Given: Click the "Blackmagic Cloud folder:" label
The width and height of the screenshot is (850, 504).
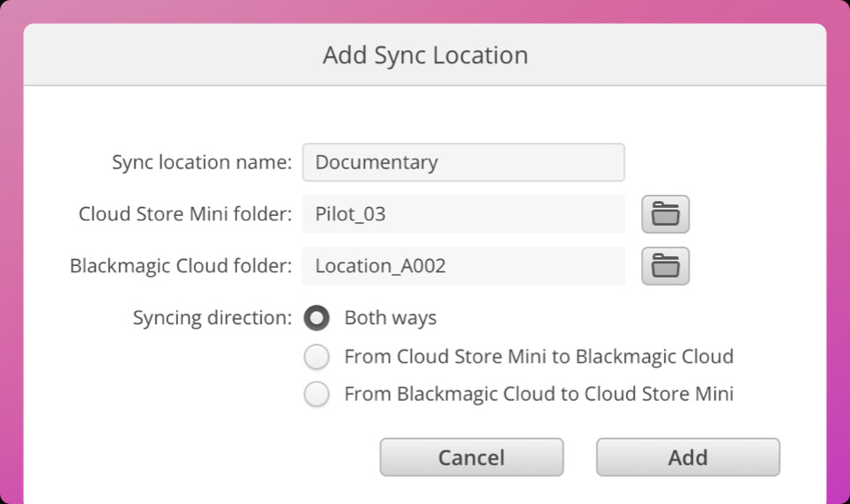Looking at the screenshot, I should point(181,266).
